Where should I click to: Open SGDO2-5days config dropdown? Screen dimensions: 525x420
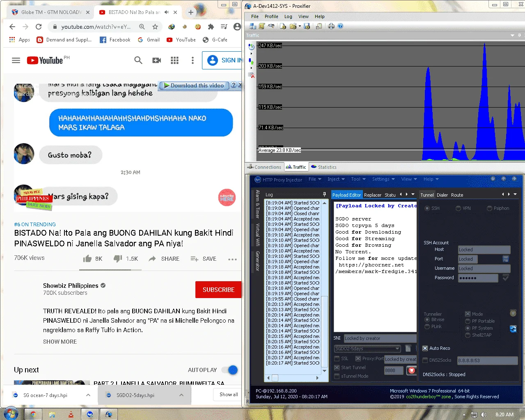tap(367, 349)
